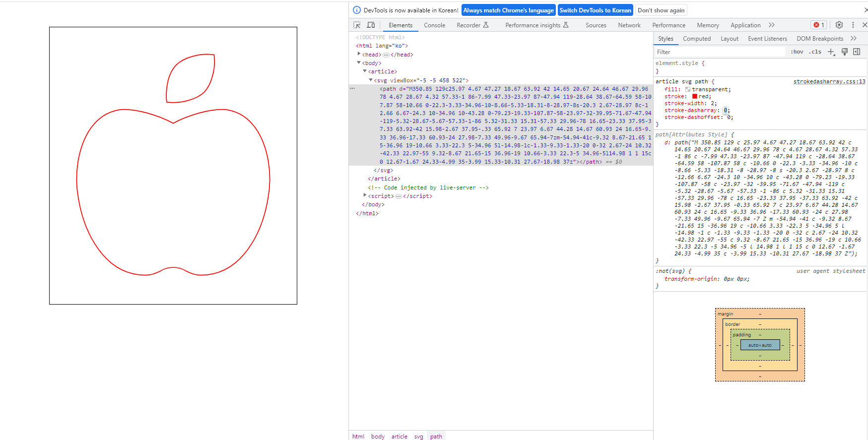
Task: Open the DevTools three-dot customize menu
Action: pyautogui.click(x=853, y=25)
